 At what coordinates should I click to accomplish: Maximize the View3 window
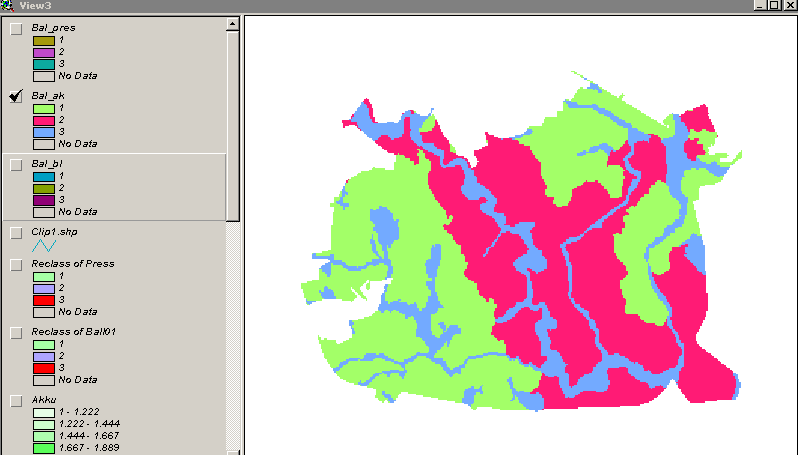(774, 6)
